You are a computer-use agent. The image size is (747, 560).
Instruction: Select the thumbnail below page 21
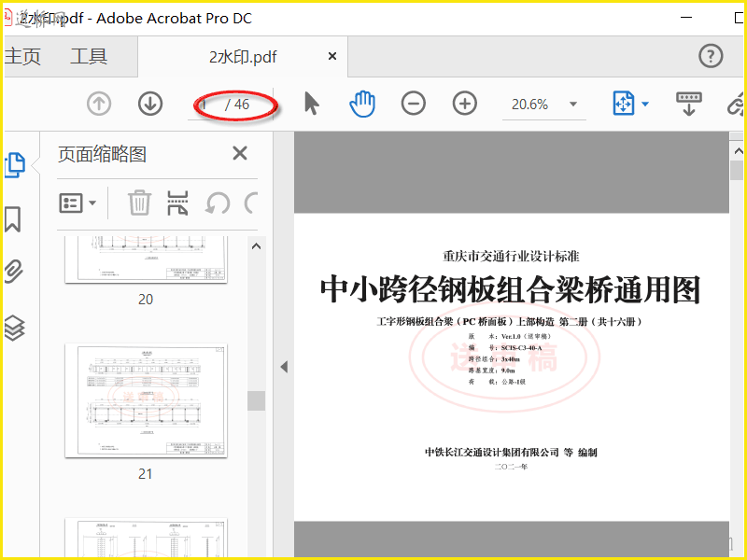click(x=146, y=538)
